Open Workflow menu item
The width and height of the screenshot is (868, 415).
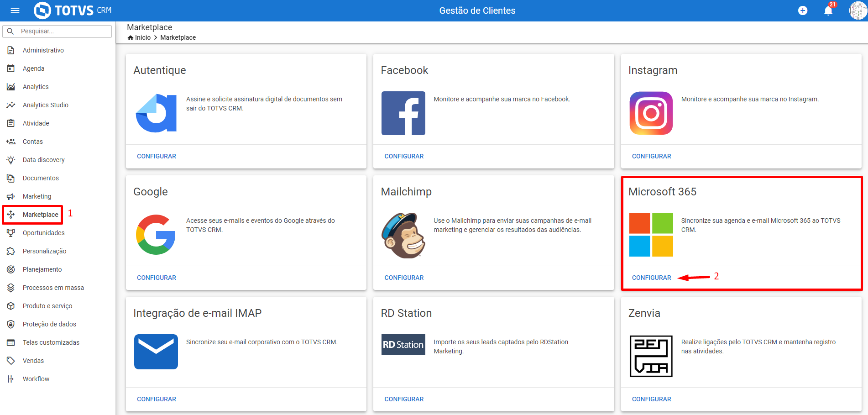pos(36,379)
